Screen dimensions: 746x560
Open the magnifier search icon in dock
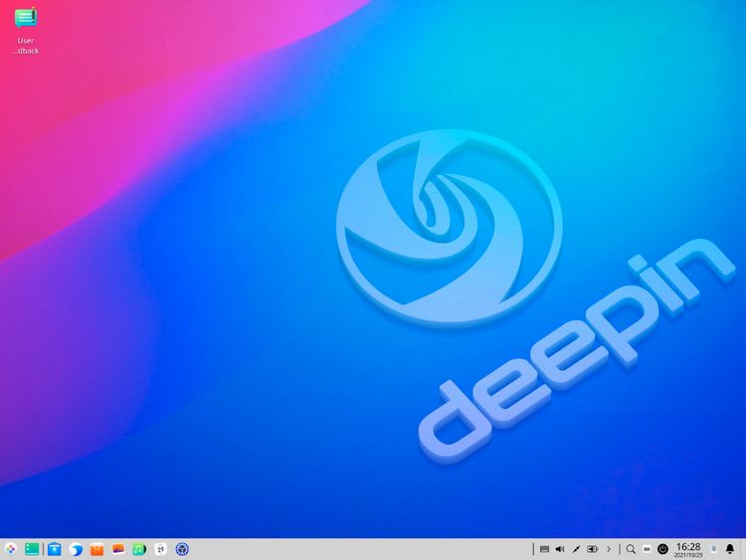click(631, 549)
